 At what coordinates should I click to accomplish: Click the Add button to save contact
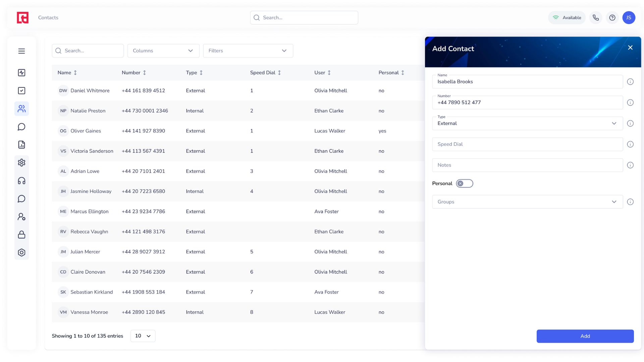[x=585, y=336]
